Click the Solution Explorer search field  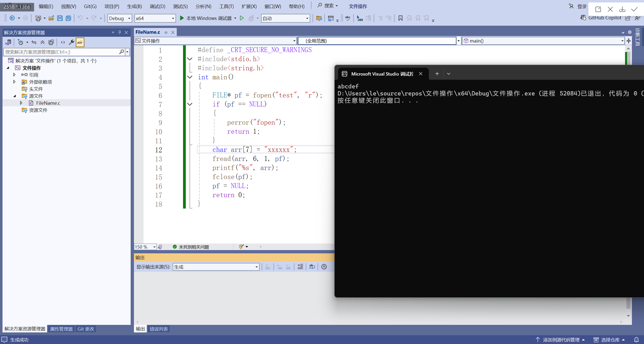[61, 52]
